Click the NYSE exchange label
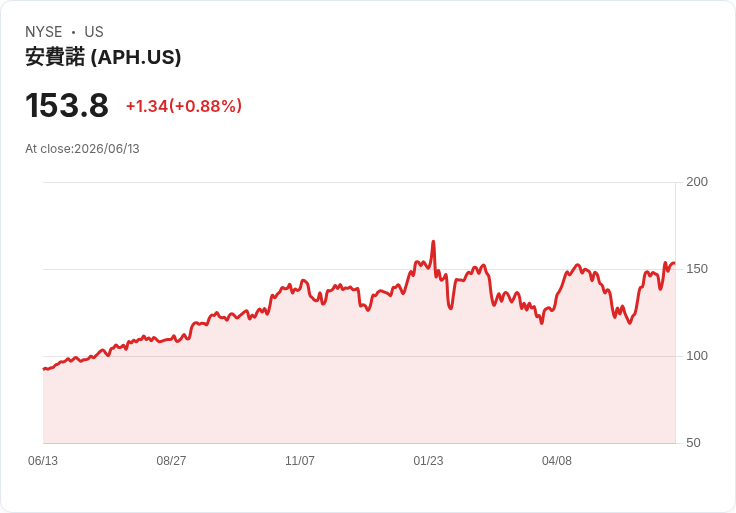The width and height of the screenshot is (736, 513). coord(44,32)
